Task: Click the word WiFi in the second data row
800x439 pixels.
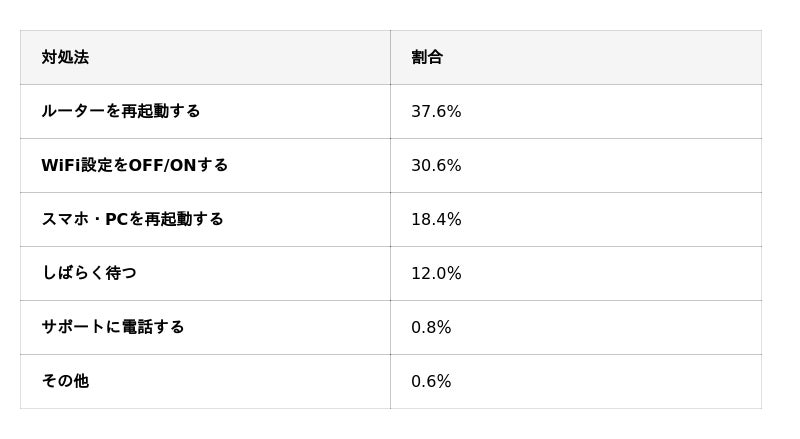Action: coord(60,166)
